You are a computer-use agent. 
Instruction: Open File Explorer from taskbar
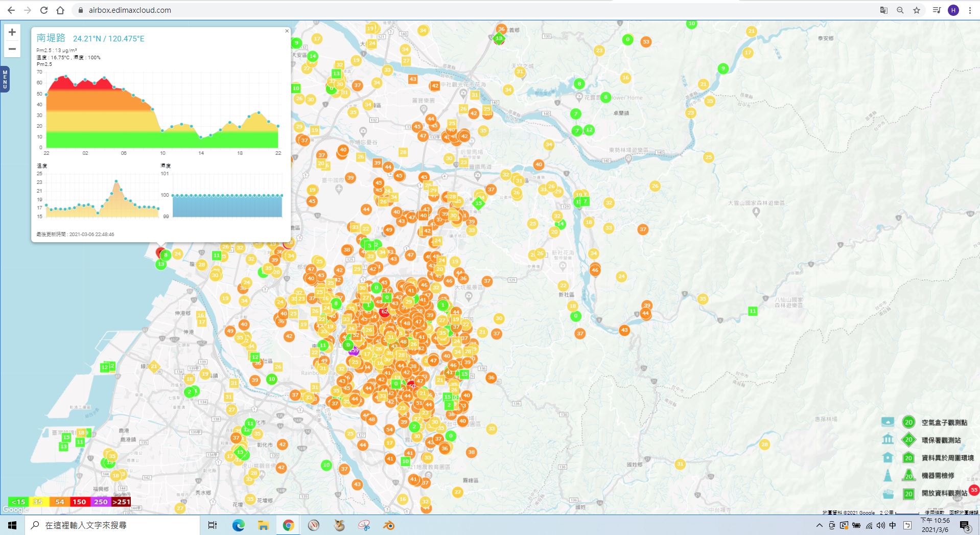[263, 525]
